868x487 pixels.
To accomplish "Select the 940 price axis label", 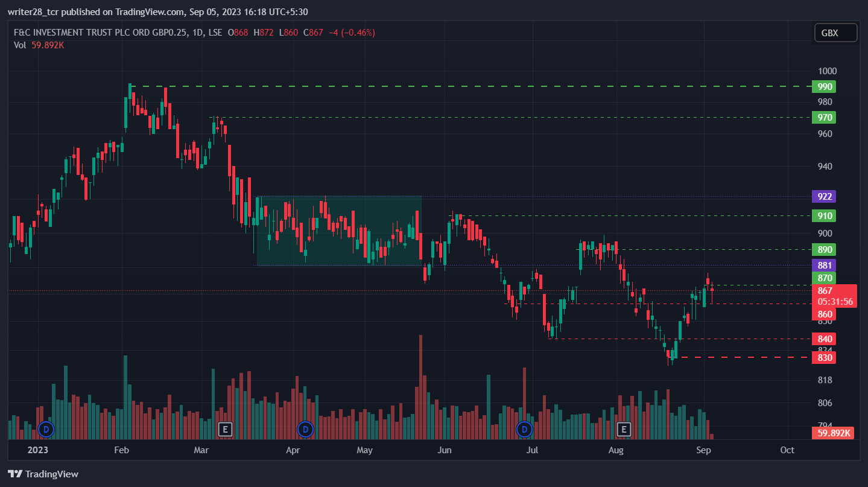I will tap(825, 167).
